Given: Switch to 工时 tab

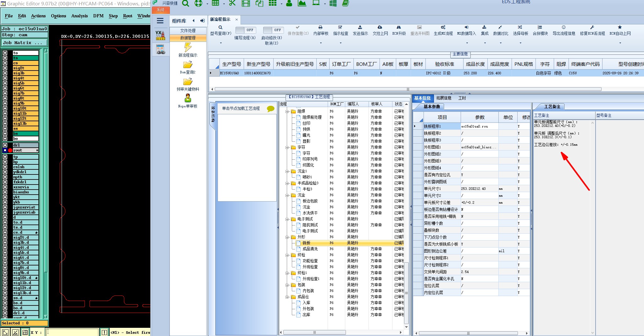Looking at the screenshot, I should (462, 98).
